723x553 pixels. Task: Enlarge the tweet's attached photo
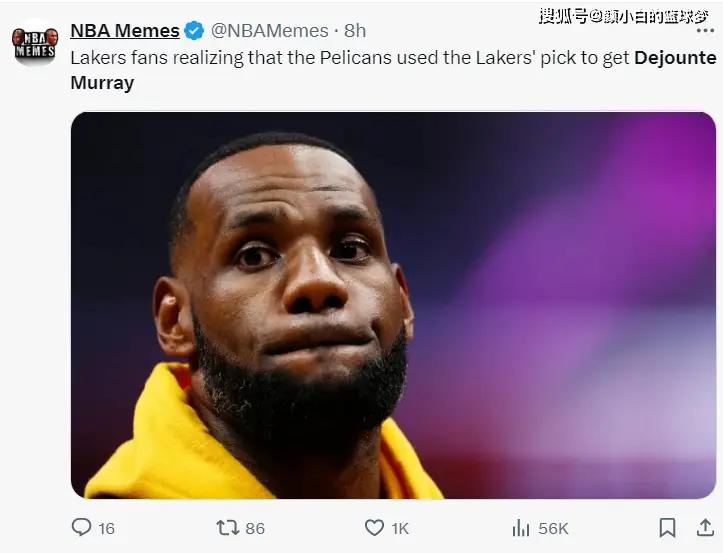point(394,304)
